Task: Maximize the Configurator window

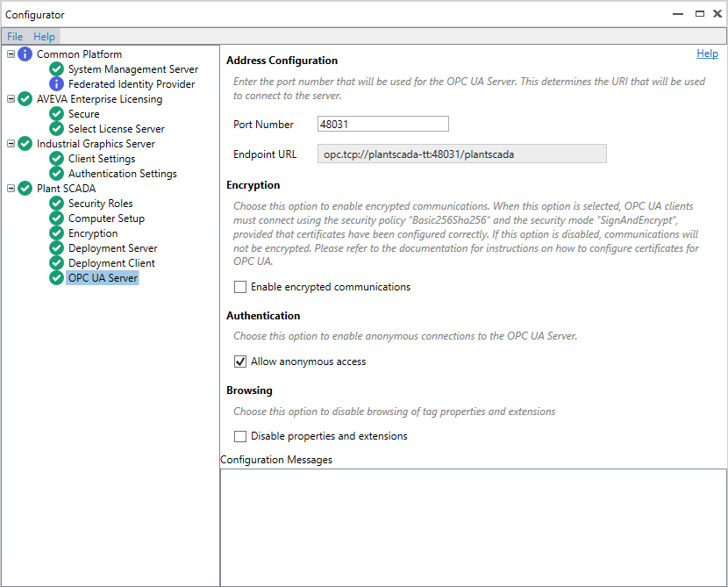Action: click(700, 14)
